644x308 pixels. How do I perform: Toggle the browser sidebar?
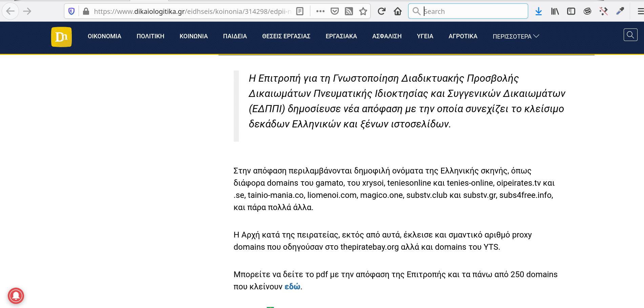pos(571,12)
